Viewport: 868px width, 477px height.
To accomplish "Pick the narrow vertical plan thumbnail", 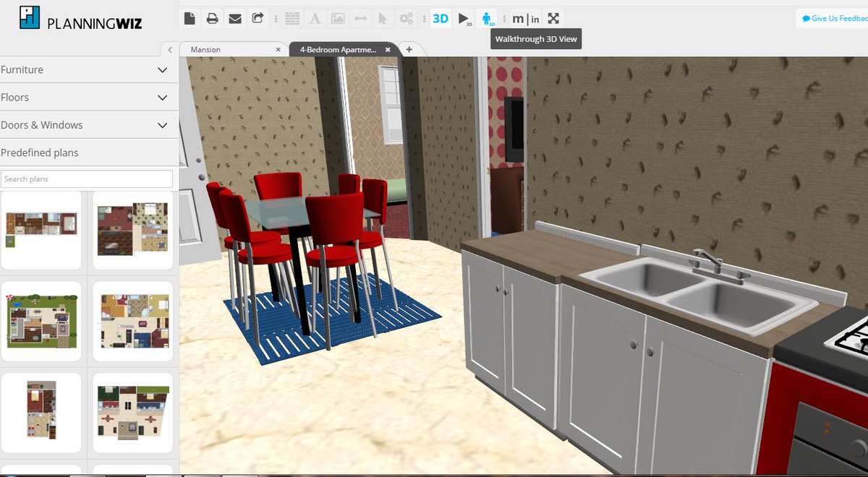I will pos(42,413).
